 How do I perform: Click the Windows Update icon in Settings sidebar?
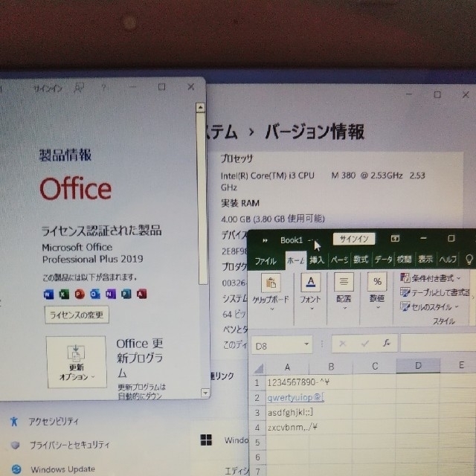tap(16, 469)
